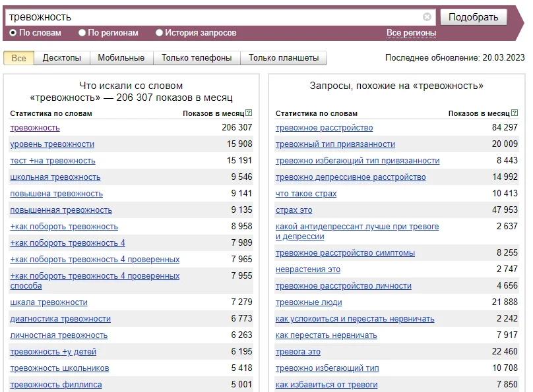The image size is (533, 392).
Task: Open the «тревожность» keyword link
Action: tap(37, 127)
